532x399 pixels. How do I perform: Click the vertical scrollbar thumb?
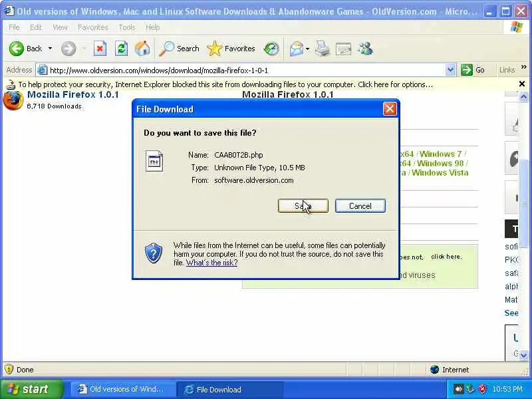tap(524, 203)
